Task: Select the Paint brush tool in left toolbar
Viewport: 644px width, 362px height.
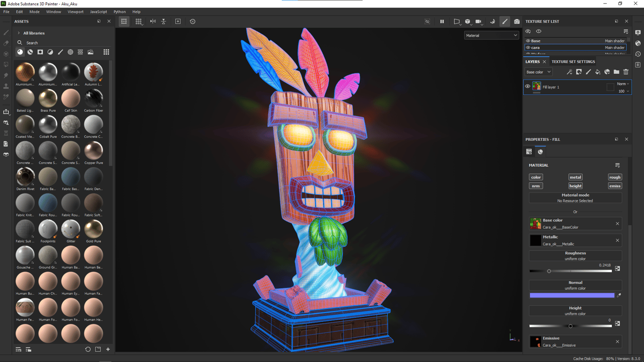Action: click(6, 33)
